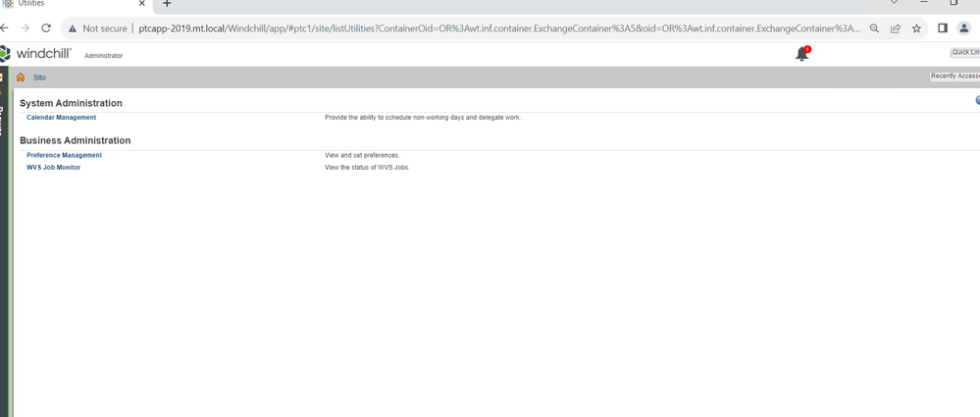Image resolution: width=980 pixels, height=417 pixels.
Task: Open the Preference Management link
Action: pos(65,155)
